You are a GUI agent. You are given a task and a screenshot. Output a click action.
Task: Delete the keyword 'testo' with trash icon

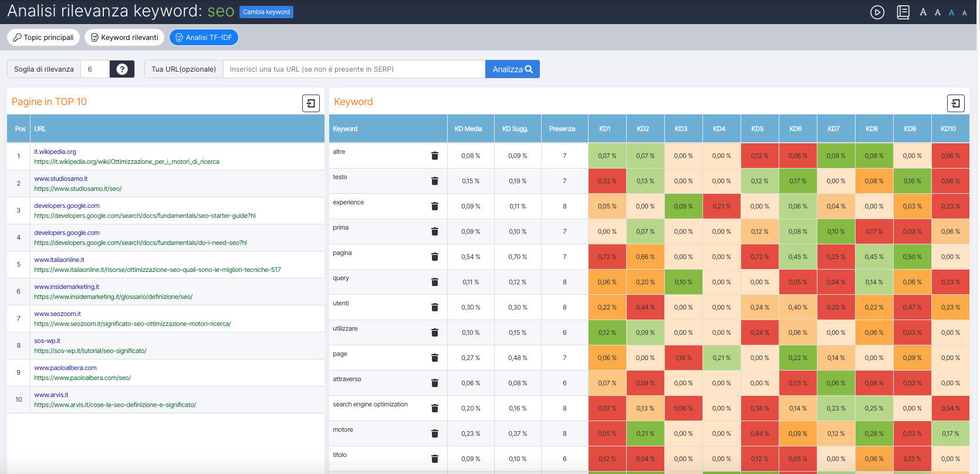coord(435,181)
